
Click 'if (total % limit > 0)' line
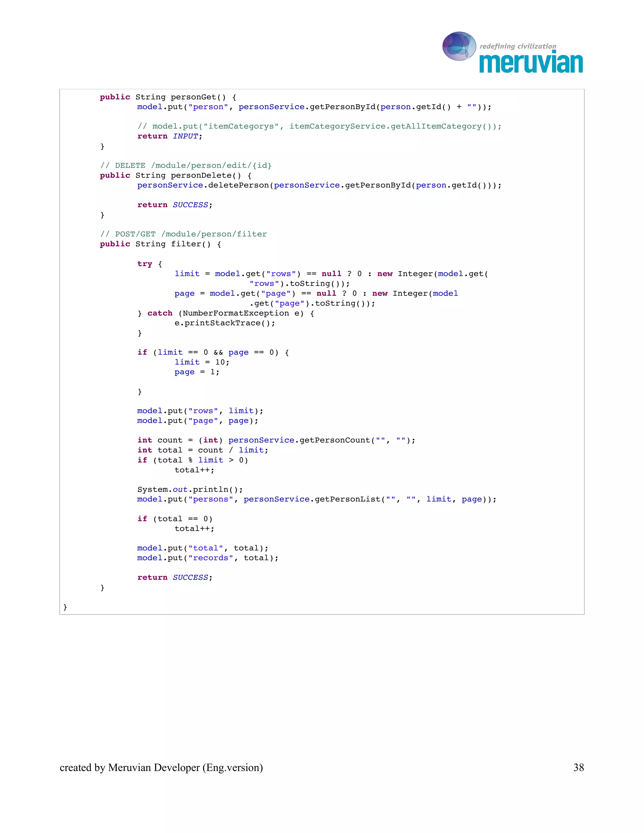tap(193, 461)
